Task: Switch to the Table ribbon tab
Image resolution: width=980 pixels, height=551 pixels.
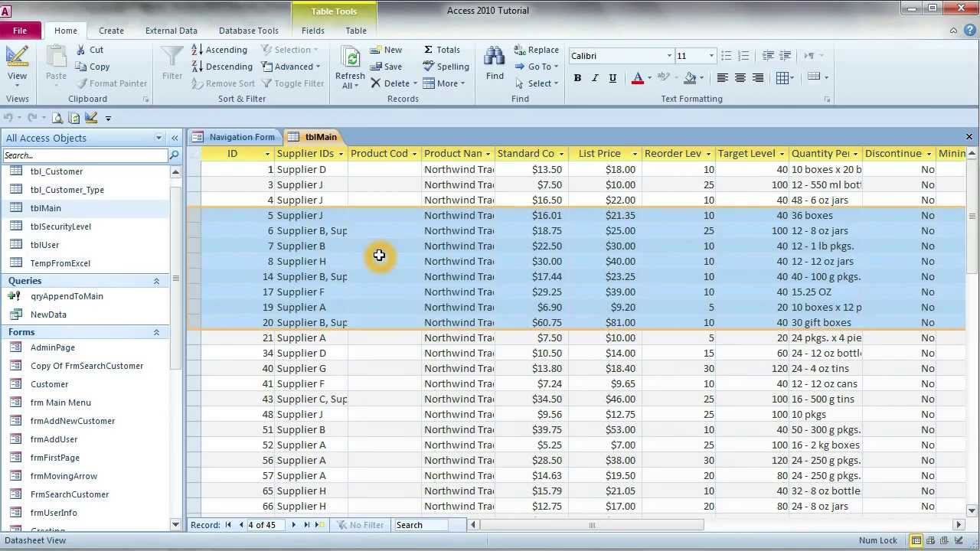Action: pos(356,31)
